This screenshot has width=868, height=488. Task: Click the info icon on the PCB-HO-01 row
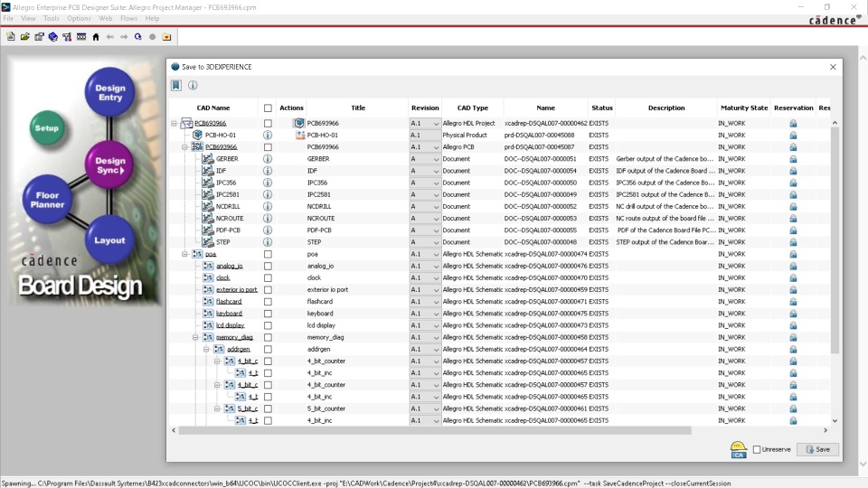click(268, 135)
